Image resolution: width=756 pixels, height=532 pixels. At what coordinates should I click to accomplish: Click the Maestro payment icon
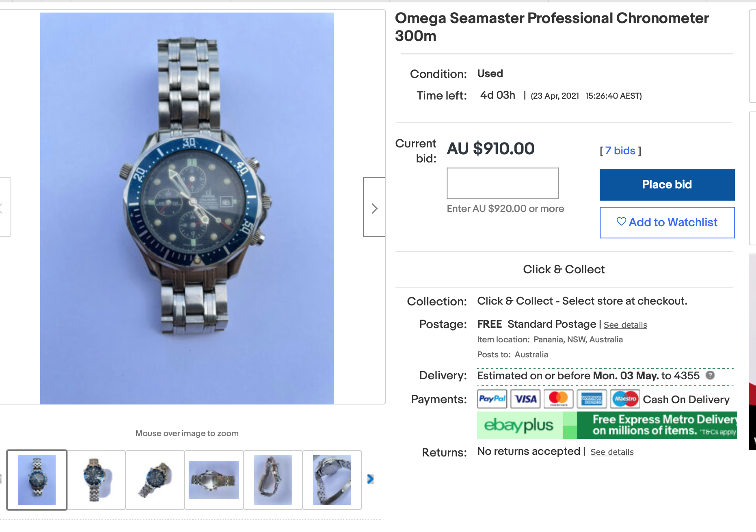(625, 399)
